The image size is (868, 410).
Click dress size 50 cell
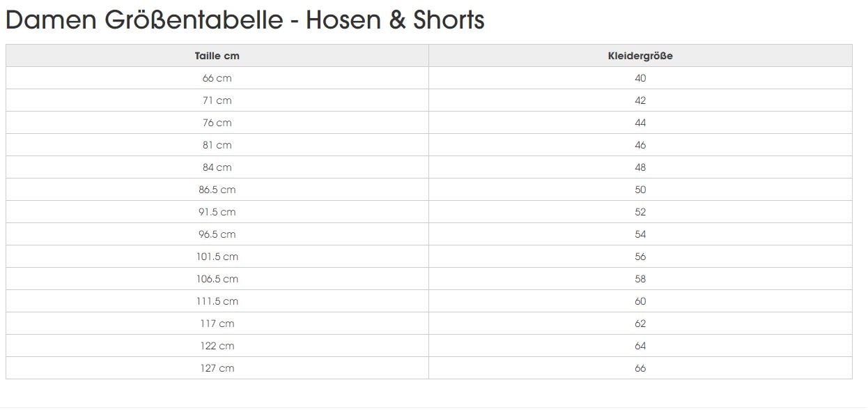[640, 190]
